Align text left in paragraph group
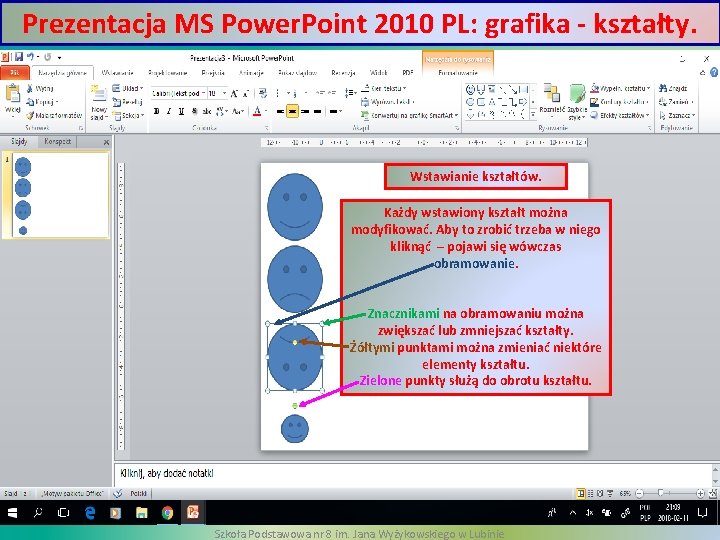Viewport: 720px width, 540px height. point(280,111)
